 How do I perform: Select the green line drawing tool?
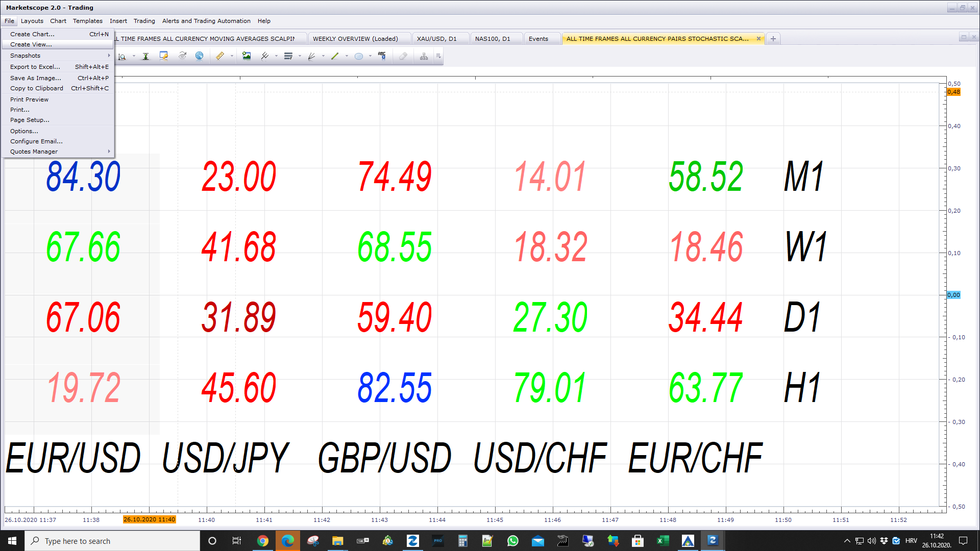(x=335, y=56)
